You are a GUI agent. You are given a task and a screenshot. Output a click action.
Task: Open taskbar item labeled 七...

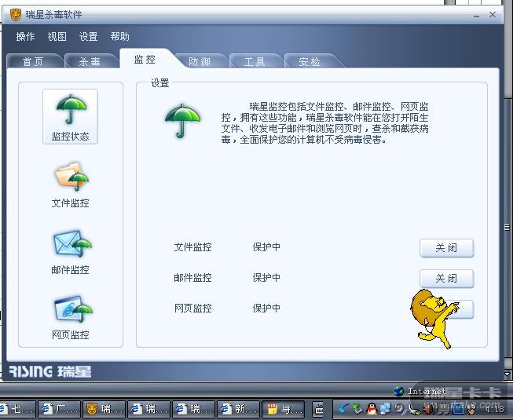17,409
